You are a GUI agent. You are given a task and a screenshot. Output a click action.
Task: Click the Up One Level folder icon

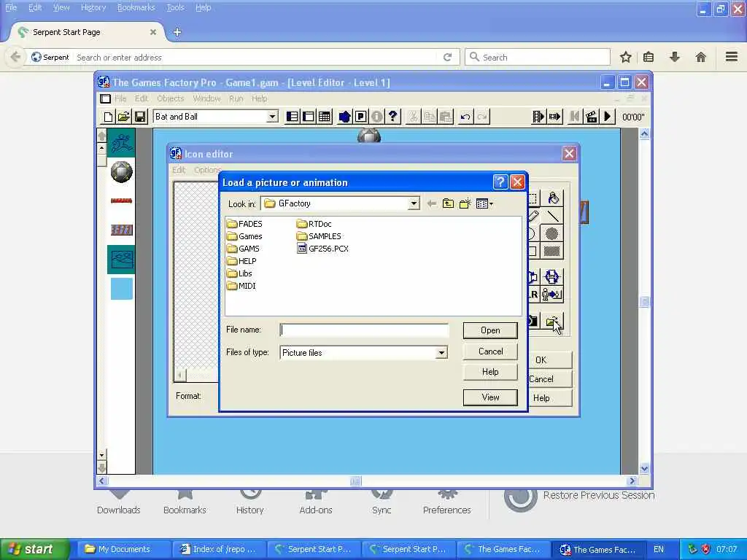point(448,204)
